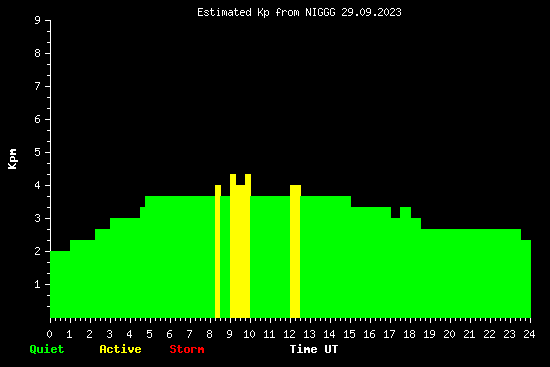Image resolution: width=550 pixels, height=367 pixels.
Task: Click the x-axis tick label '5'
Action: pyautogui.click(x=149, y=334)
